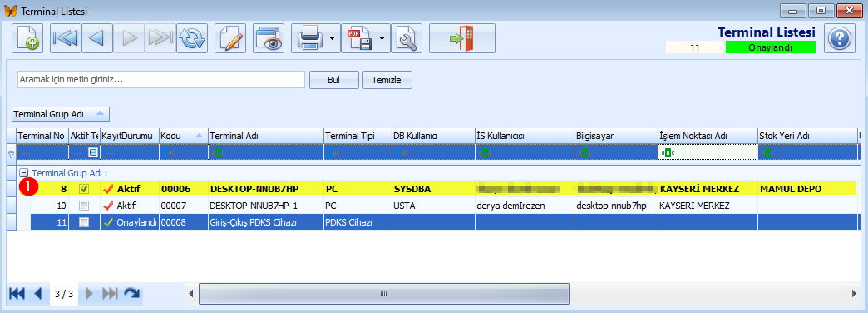This screenshot has height=313, width=868.
Task: Open help with question mark icon
Action: pos(839,38)
